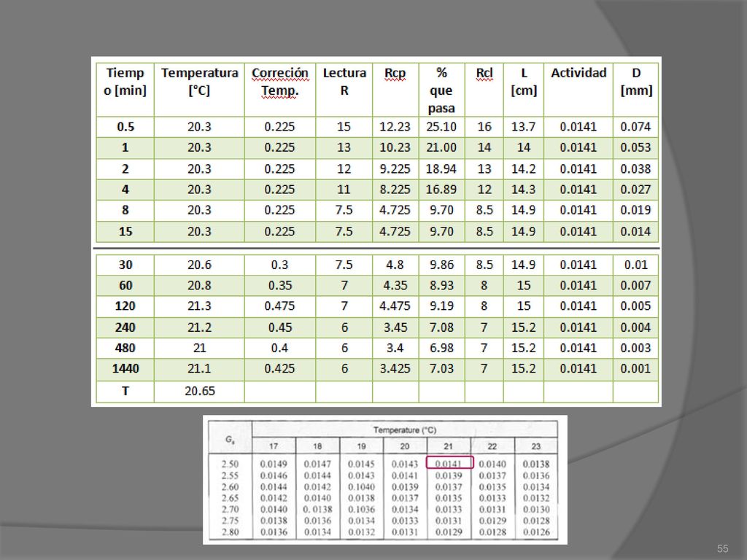Click the percent value 18.94
This screenshot has width=747, height=560.
tap(441, 168)
